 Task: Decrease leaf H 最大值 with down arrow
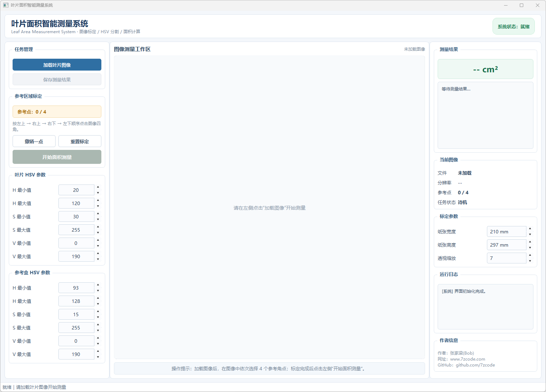[x=98, y=206]
